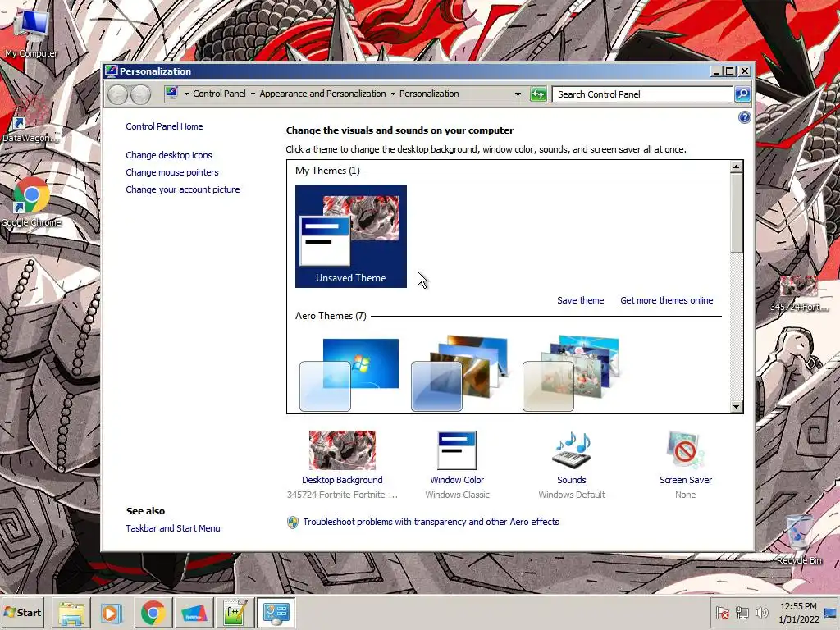The image size is (840, 630).
Task: Click Change your account picture link
Action: coord(183,189)
